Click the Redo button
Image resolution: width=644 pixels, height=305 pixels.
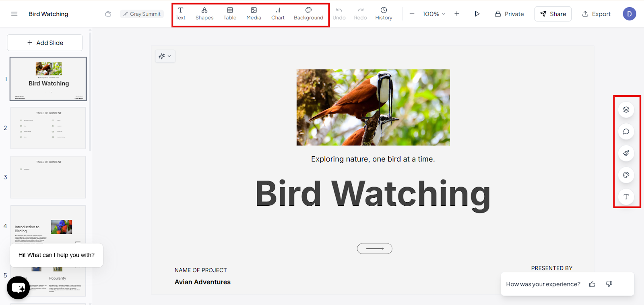pos(360,14)
